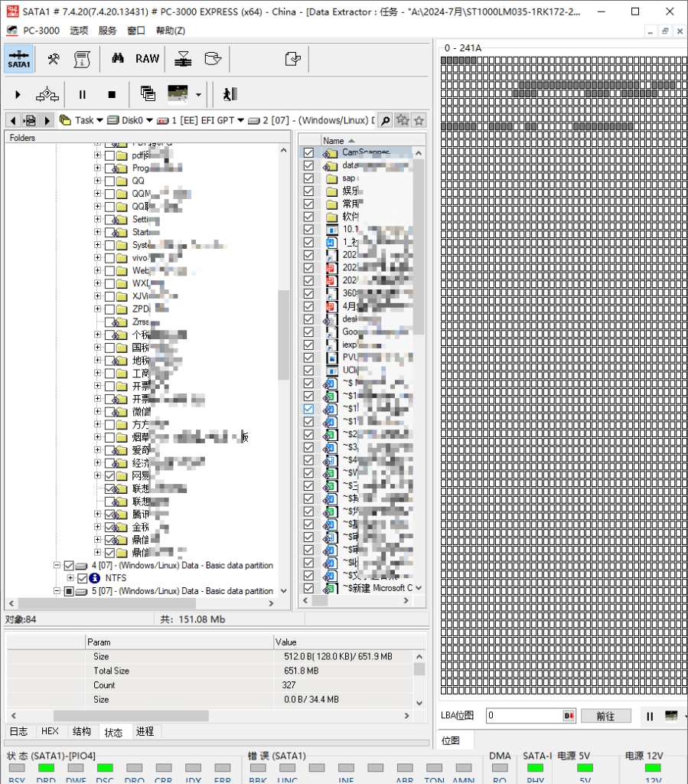
Task: Collapse partition 5 Data node
Action: point(57,591)
